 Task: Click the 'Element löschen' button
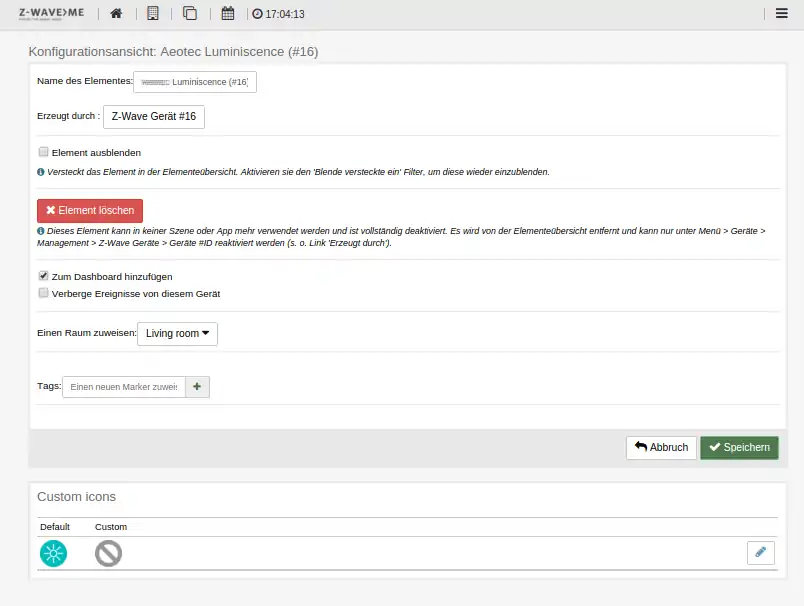(90, 211)
